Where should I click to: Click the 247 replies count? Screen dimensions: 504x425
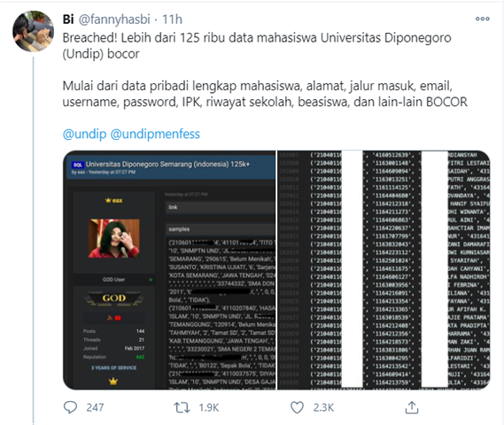point(95,407)
